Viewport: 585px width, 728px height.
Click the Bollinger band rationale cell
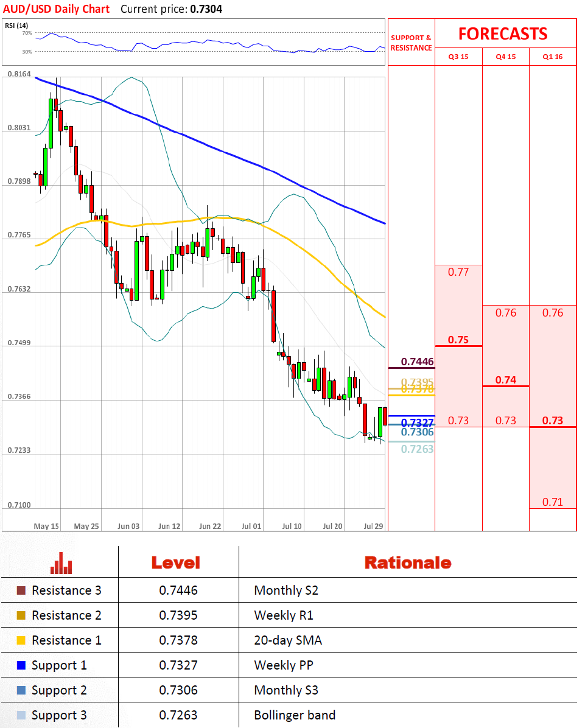295,715
